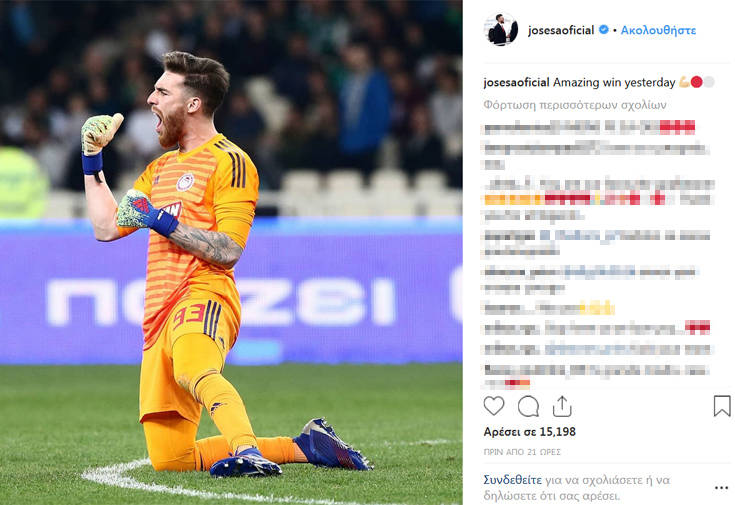Open the three-dot more options menu
Image resolution: width=735 pixels, height=505 pixels.
721,488
